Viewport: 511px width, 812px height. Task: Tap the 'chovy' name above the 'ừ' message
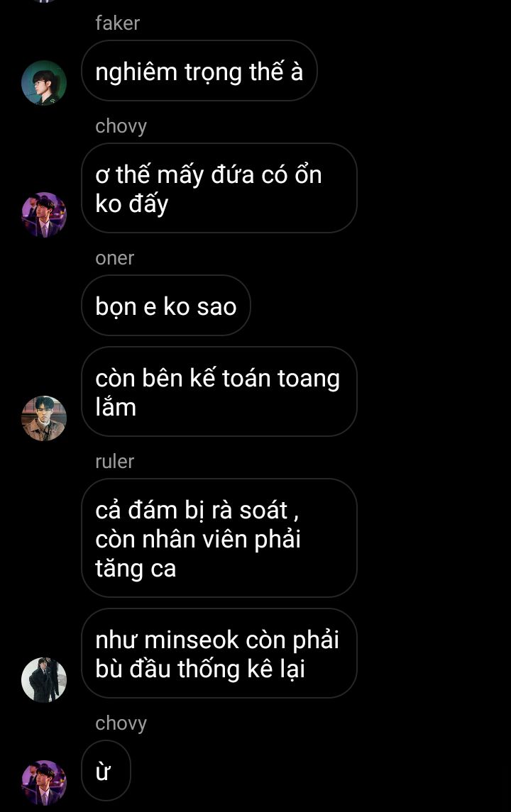pyautogui.click(x=121, y=723)
